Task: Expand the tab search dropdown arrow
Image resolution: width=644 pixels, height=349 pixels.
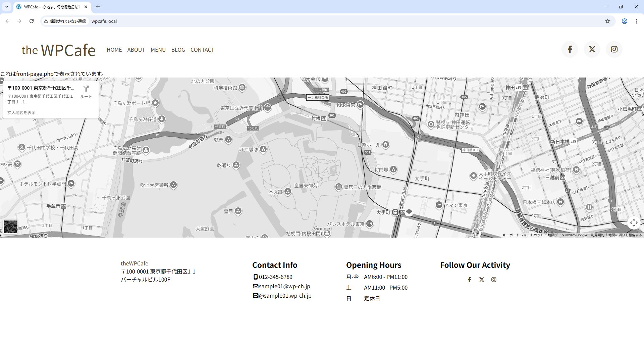Action: 6,7
